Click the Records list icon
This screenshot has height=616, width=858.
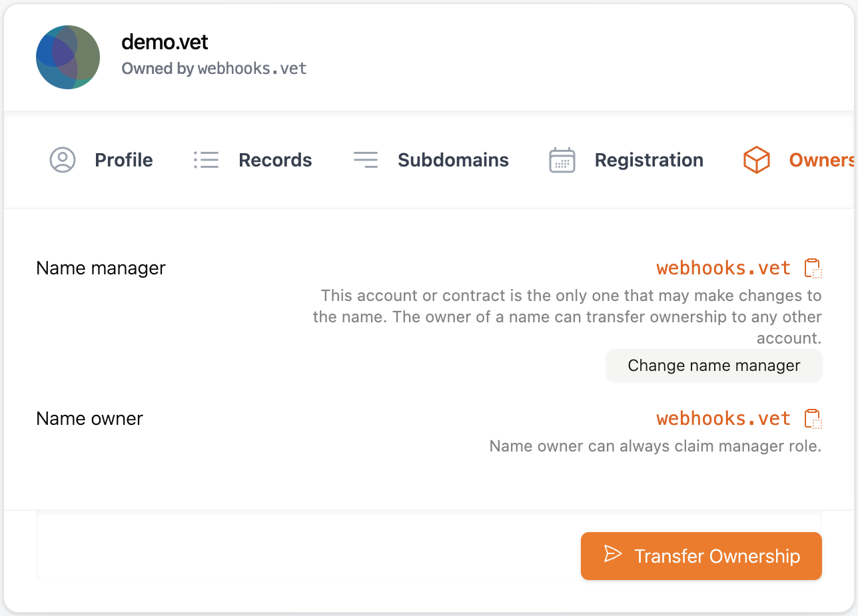[206, 160]
